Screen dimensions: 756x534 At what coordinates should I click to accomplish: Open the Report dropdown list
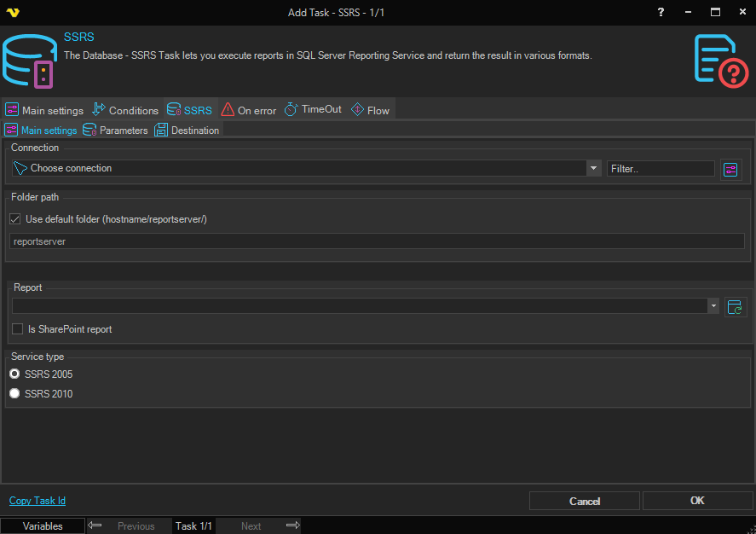pos(713,306)
